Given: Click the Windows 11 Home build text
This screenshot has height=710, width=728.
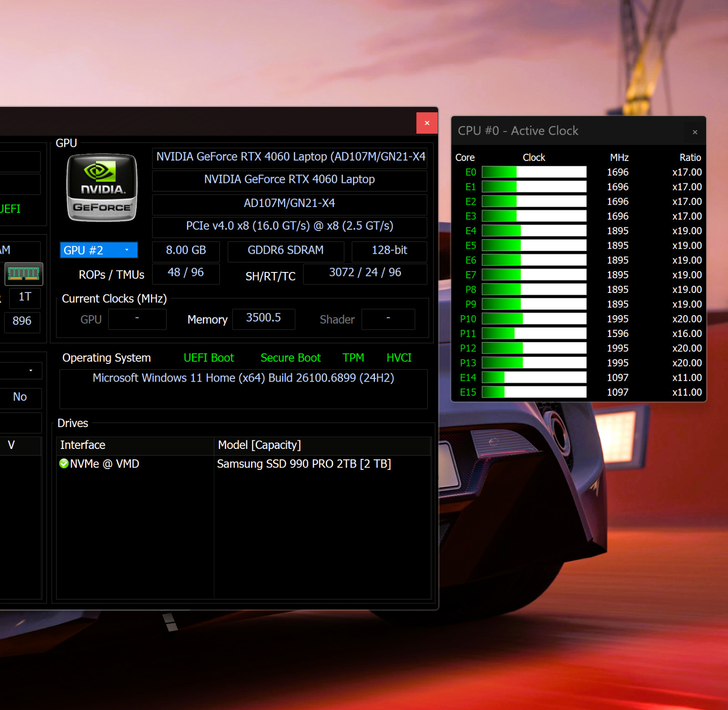Looking at the screenshot, I should pos(243,378).
